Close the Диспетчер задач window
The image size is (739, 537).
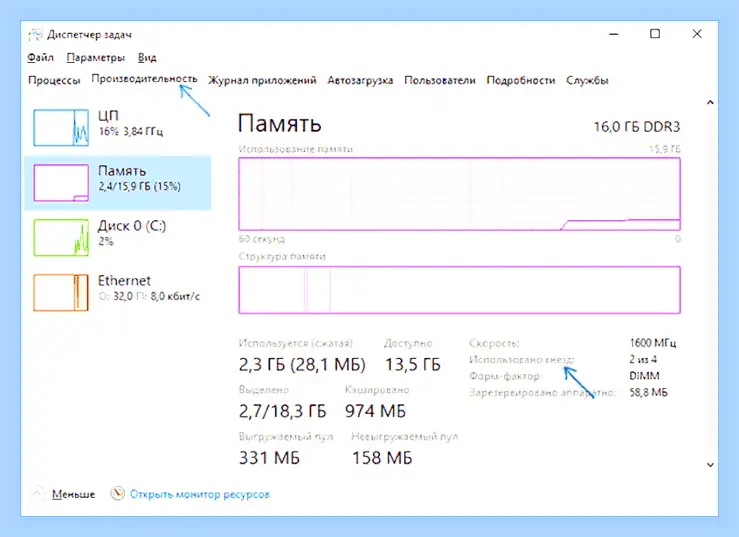(x=697, y=34)
